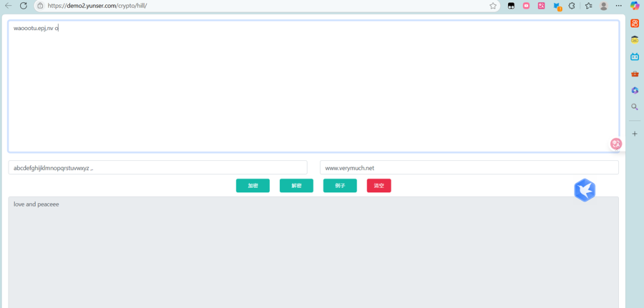The image size is (644, 308).
Task: Add a sidebar app with the plus icon
Action: (635, 134)
